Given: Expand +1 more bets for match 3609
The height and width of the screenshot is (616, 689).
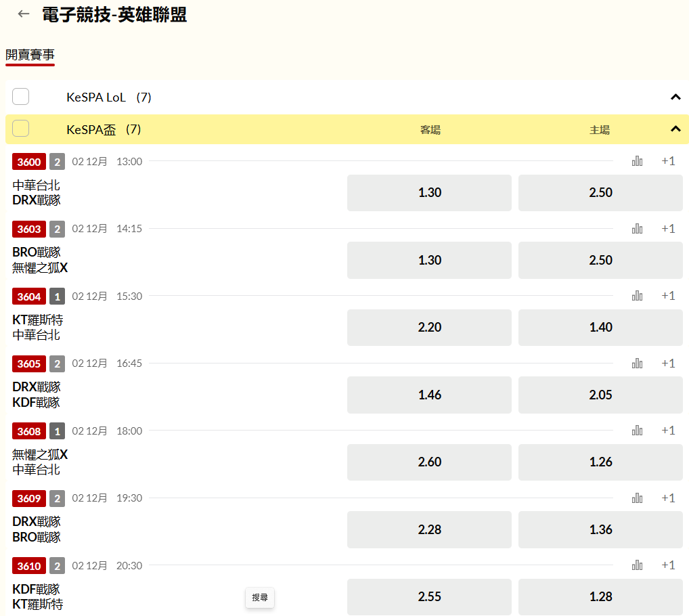Looking at the screenshot, I should [668, 498].
